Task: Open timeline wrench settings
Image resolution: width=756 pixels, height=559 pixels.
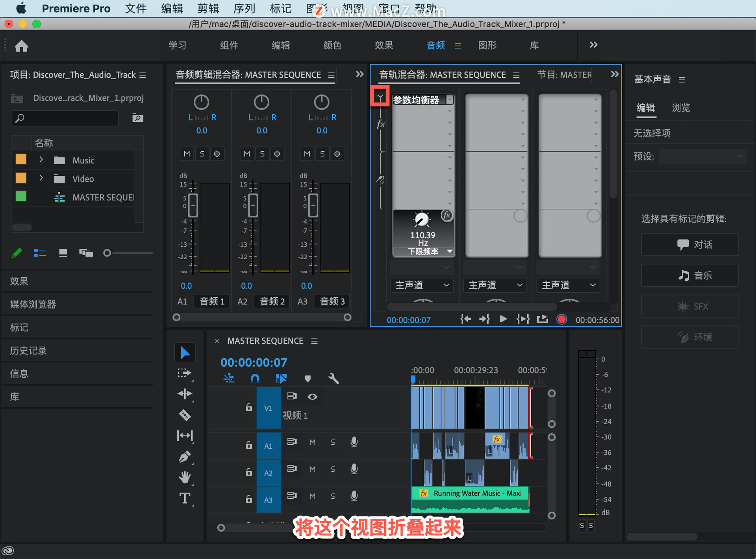Action: [x=333, y=379]
